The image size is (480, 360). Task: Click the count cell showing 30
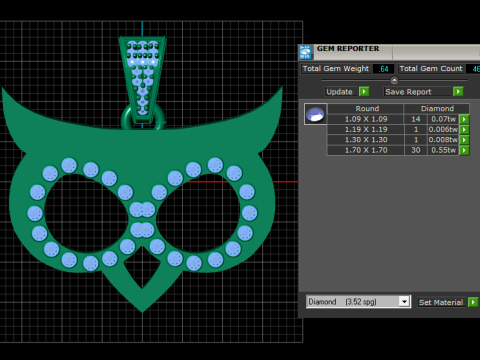[x=416, y=150]
